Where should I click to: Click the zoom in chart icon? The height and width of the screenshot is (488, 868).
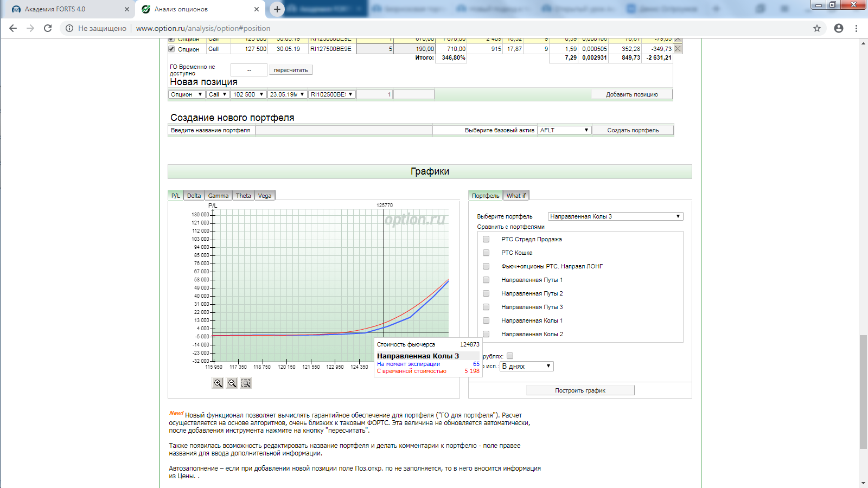click(x=218, y=383)
